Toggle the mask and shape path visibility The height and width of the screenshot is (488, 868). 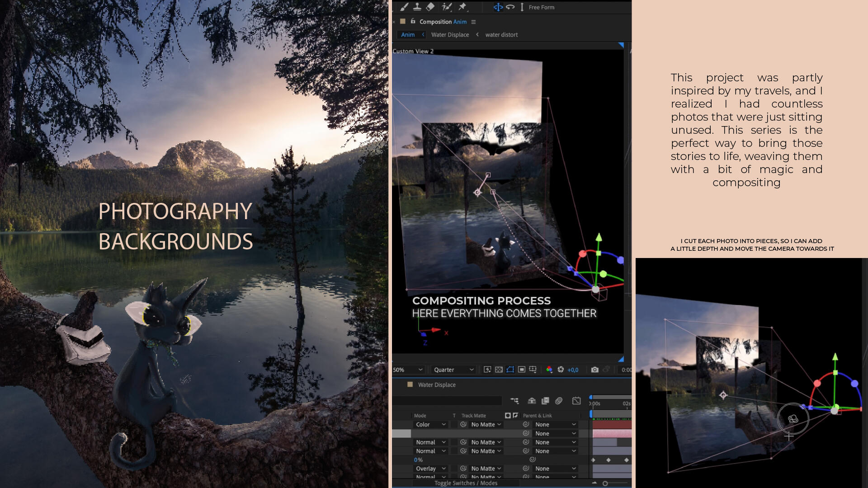(510, 370)
